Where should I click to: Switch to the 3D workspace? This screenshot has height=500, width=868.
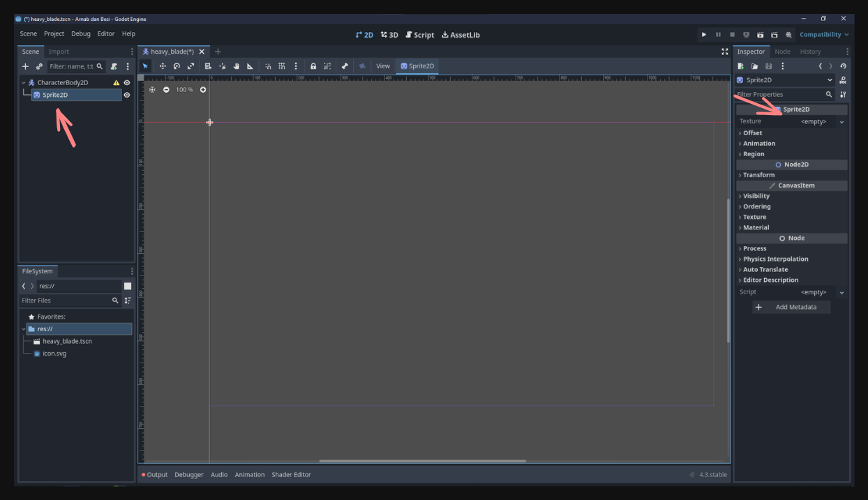coord(389,35)
